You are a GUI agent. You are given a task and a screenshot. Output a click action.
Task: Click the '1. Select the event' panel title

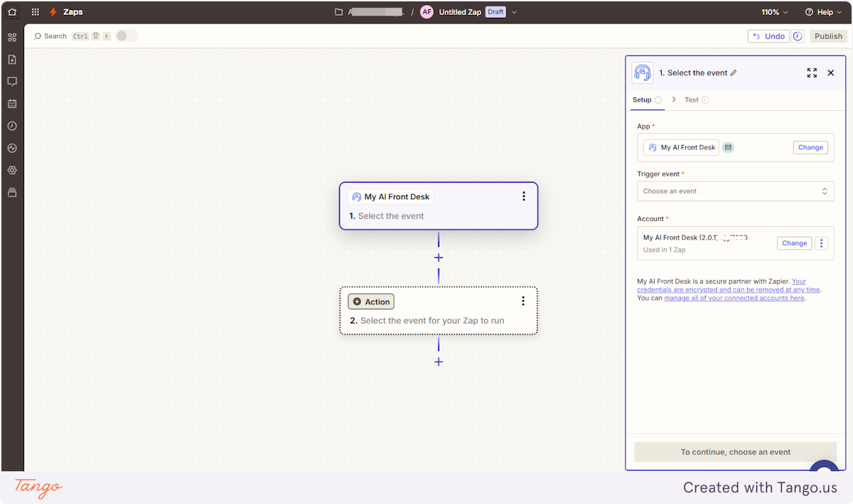point(693,73)
